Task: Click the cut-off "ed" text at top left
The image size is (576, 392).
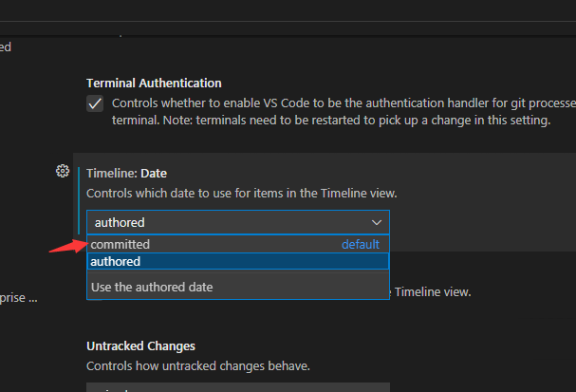Action: 6,47
